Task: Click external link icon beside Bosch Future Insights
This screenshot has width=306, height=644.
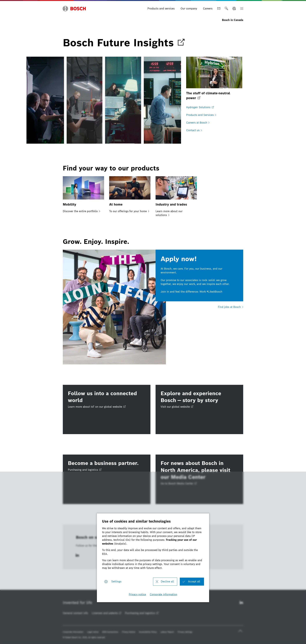Action: point(181,42)
